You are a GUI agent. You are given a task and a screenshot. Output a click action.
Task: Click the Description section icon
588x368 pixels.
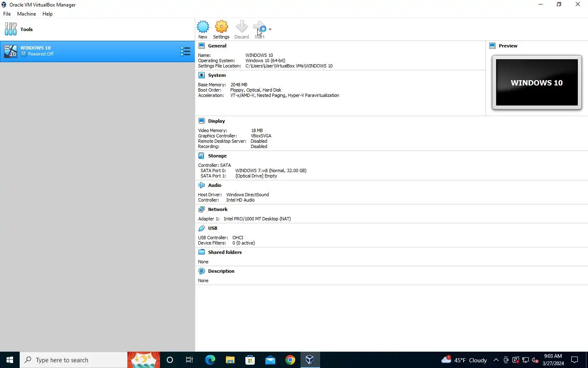click(x=201, y=271)
